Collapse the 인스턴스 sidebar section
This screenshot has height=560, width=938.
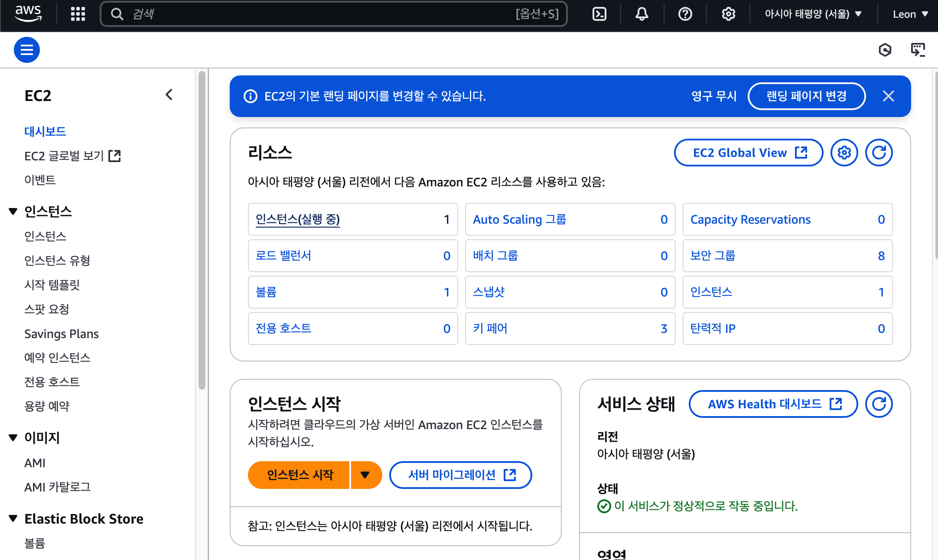click(x=13, y=212)
